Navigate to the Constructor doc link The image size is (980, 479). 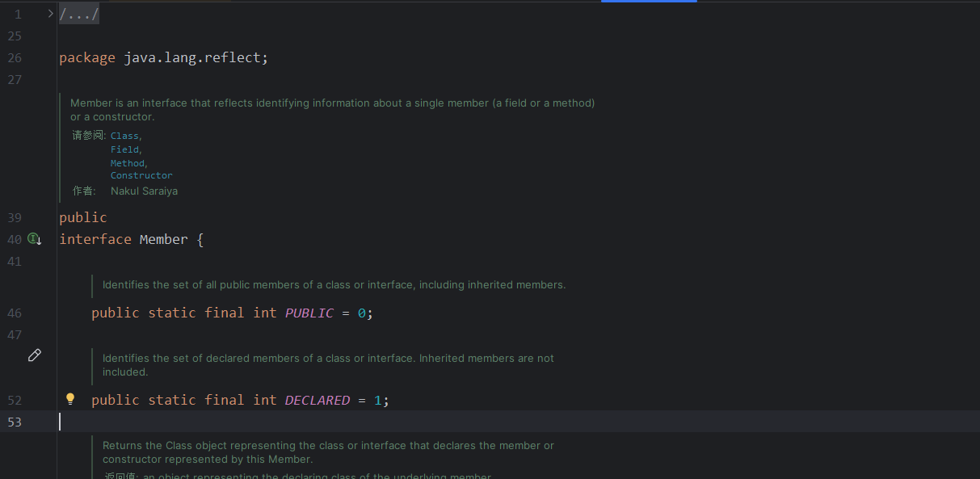141,175
